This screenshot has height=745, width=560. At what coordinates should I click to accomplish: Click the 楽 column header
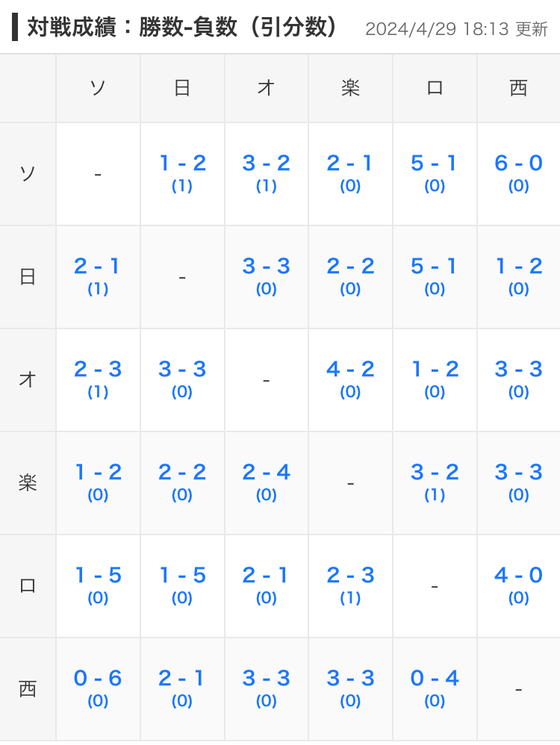(x=350, y=88)
